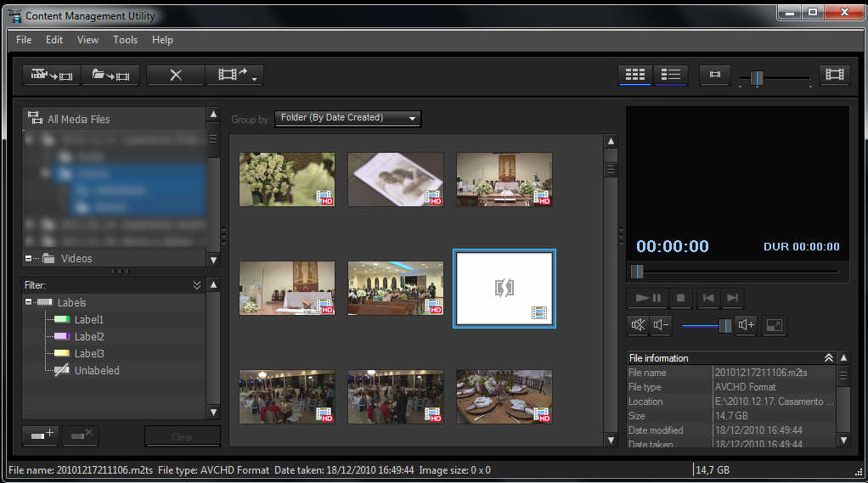The height and width of the screenshot is (483, 868).
Task: Click the large thumbnail size icon
Action: [834, 74]
